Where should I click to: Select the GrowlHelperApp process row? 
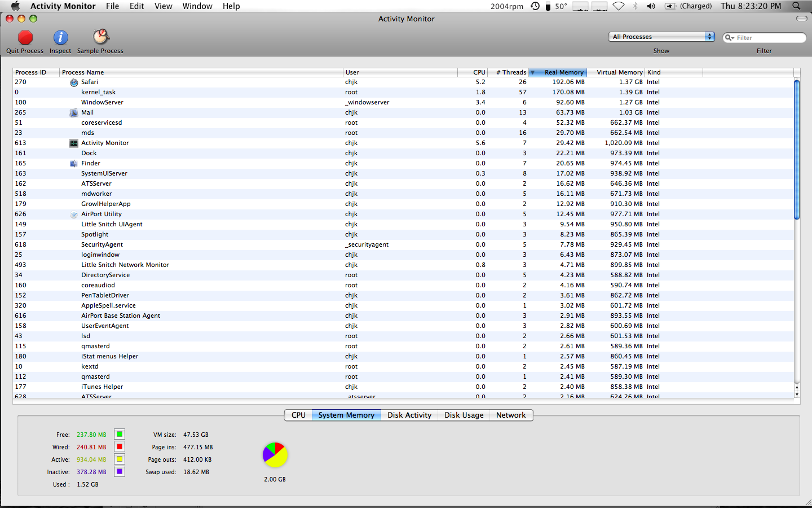tap(403, 204)
